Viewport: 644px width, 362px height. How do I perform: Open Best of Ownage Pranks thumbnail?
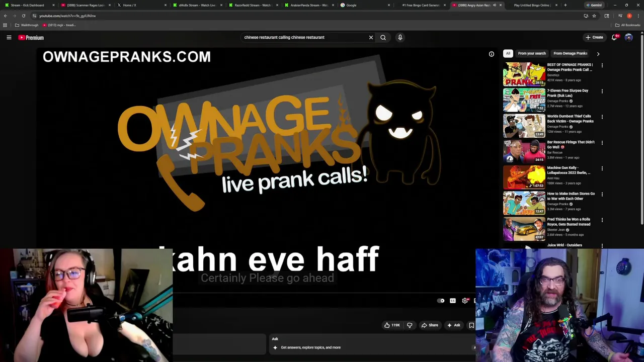(524, 74)
